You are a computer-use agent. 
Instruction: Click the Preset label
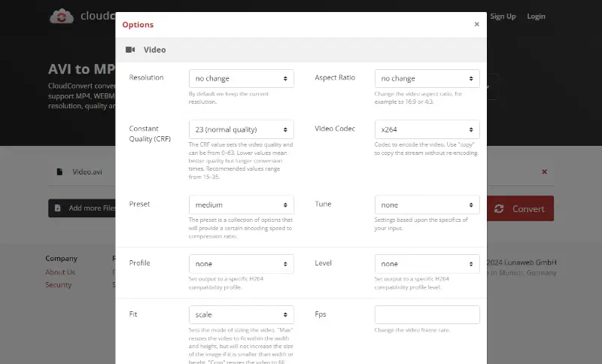139,204
